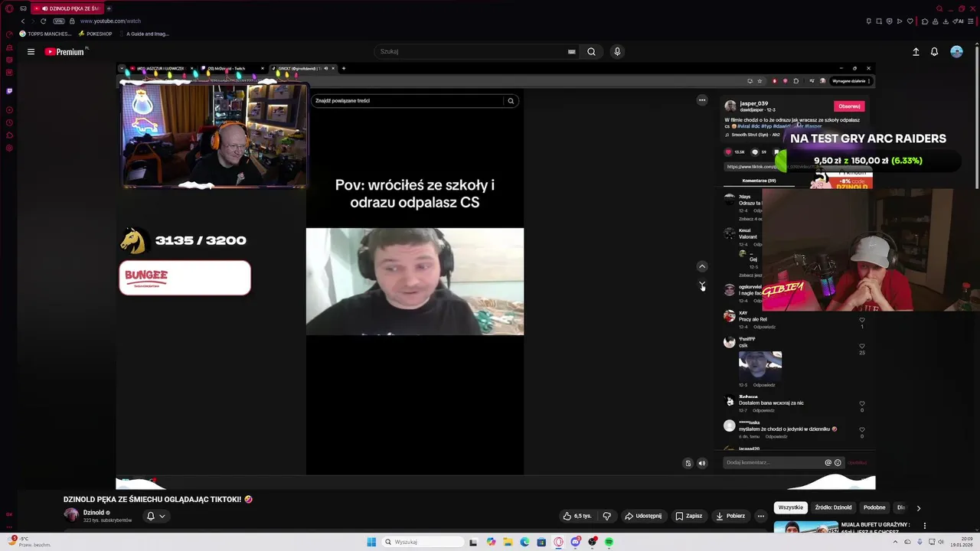The width and height of the screenshot is (980, 551).
Task: Add page to bookmarks heart icon
Action: [910, 21]
